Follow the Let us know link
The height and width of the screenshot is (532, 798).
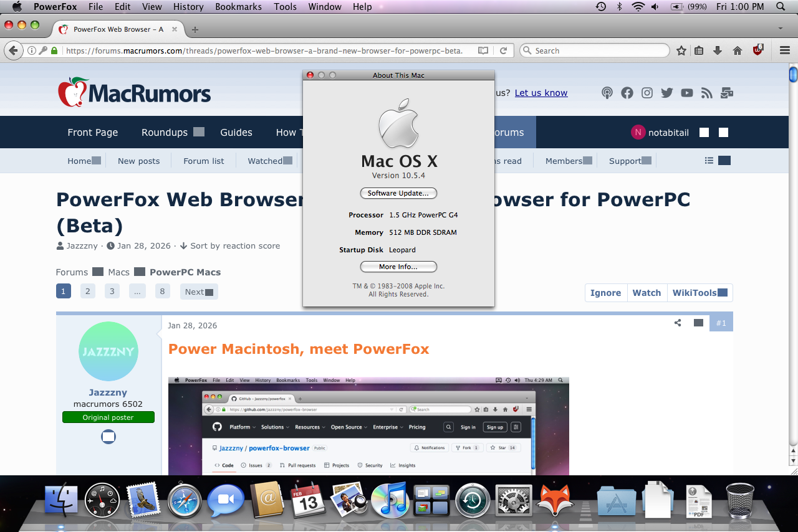point(541,93)
